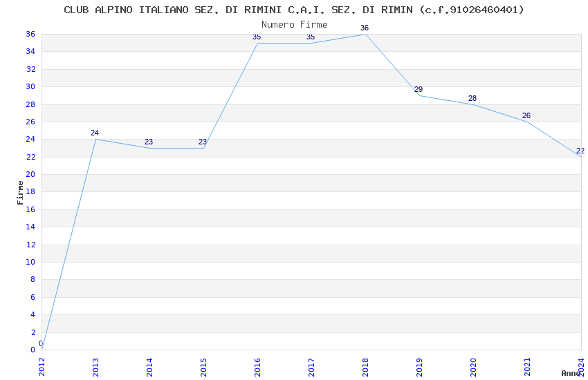588x380 pixels.
Task: Click the y-axis tick value 34
Action: (30, 52)
